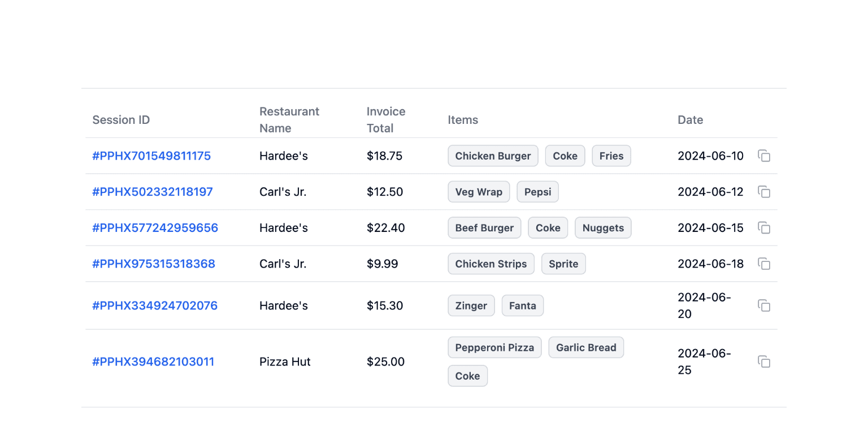Follow the #PPHX577242959656 session link
Image resolution: width=868 pixels, height=422 pixels.
tap(155, 228)
